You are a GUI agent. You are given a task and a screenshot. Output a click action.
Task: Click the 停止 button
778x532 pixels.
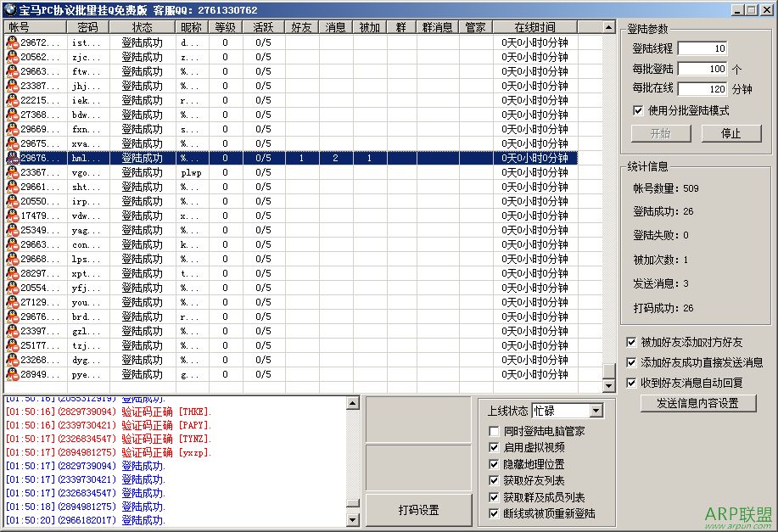coord(730,133)
